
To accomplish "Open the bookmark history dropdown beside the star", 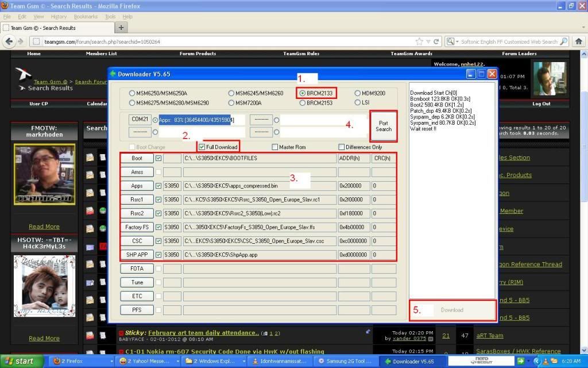I will pos(428,41).
